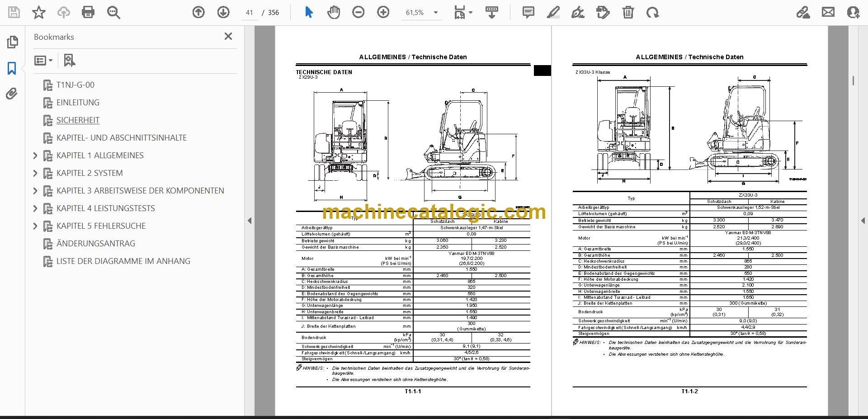The height and width of the screenshot is (419, 868).
Task: Open the Add comment note tool
Action: point(528,12)
